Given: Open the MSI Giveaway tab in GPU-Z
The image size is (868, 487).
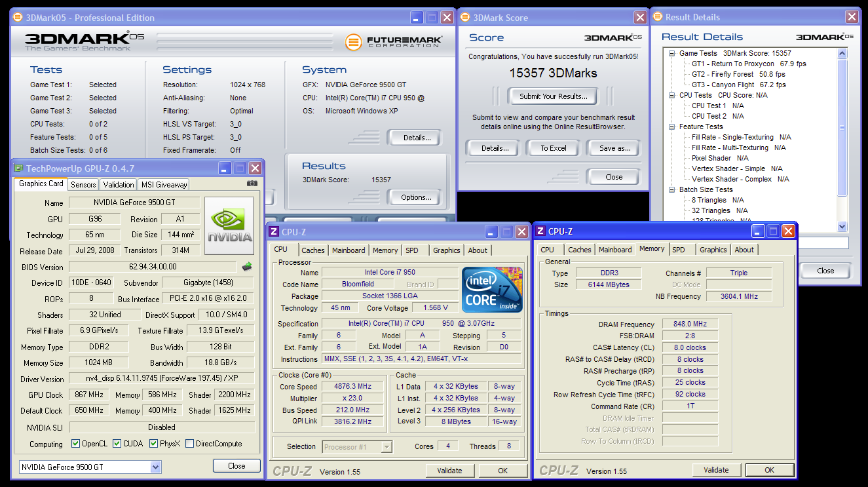Looking at the screenshot, I should click(163, 185).
